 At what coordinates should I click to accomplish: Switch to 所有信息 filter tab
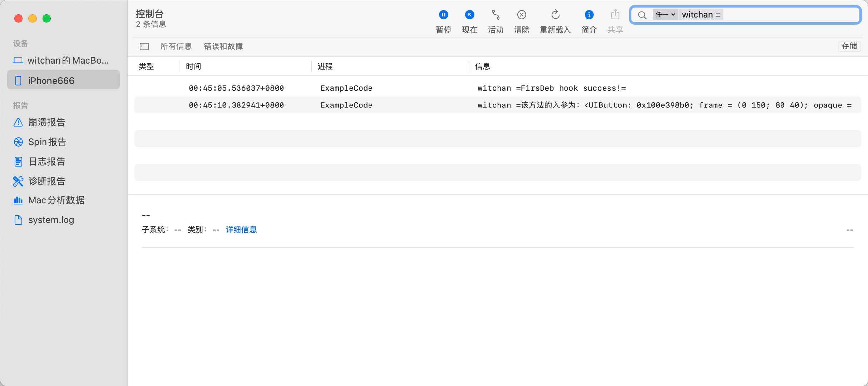[x=176, y=46]
